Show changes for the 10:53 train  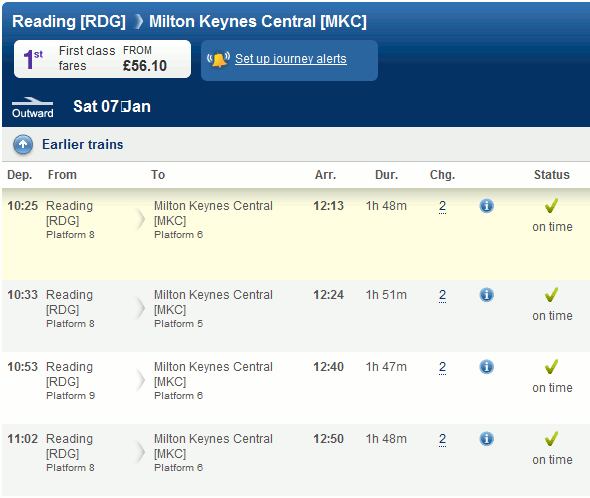442,367
